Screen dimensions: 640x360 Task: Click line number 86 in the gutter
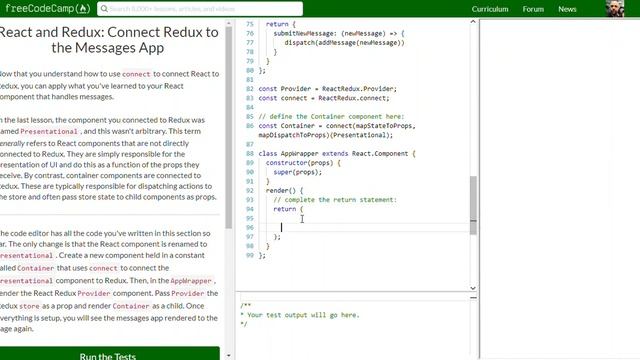250,126
